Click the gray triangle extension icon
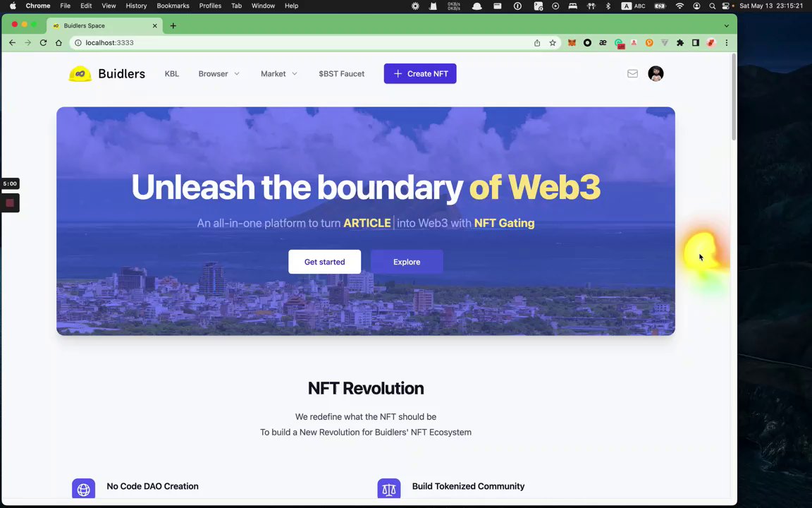812x508 pixels. pyautogui.click(x=665, y=43)
